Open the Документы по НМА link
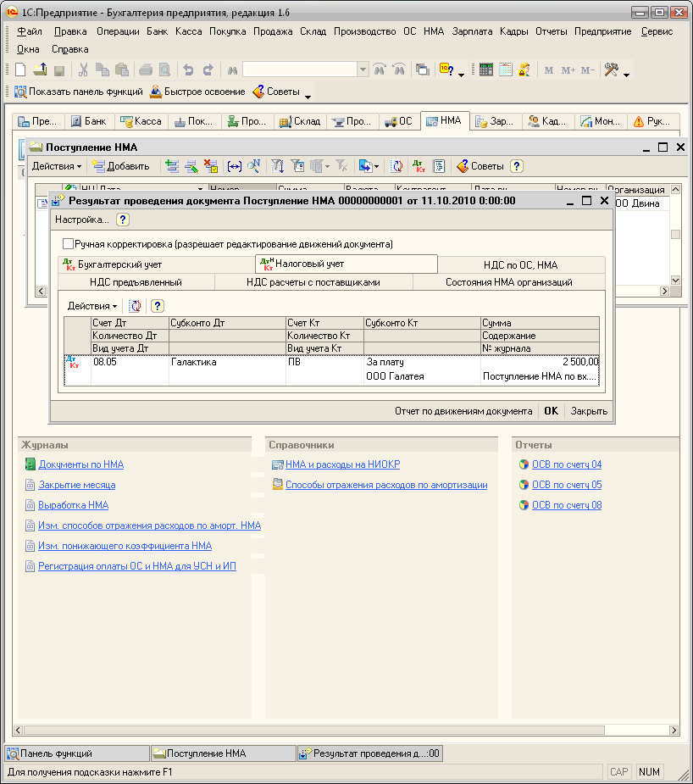This screenshot has height=784, width=693. pyautogui.click(x=81, y=464)
